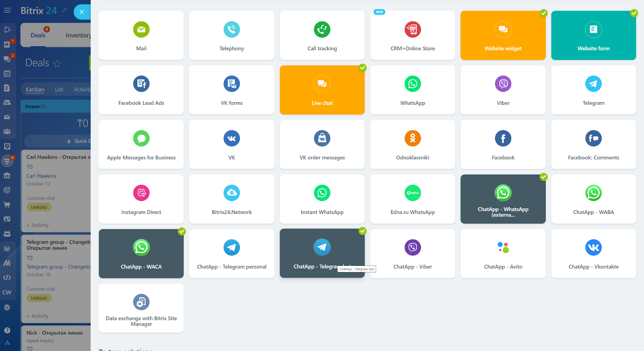Open the ChatApp - WABA card
Image resolution: width=644 pixels, height=351 pixels.
[x=594, y=199]
